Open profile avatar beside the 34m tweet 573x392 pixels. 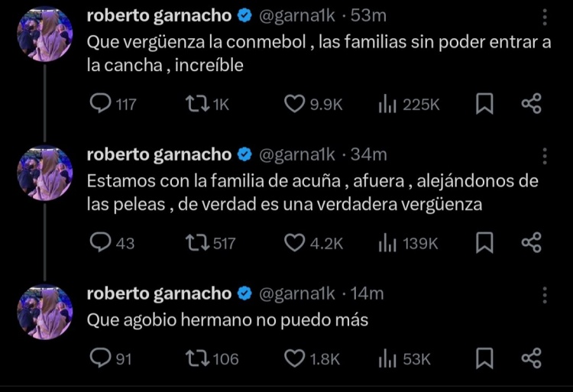(x=44, y=173)
